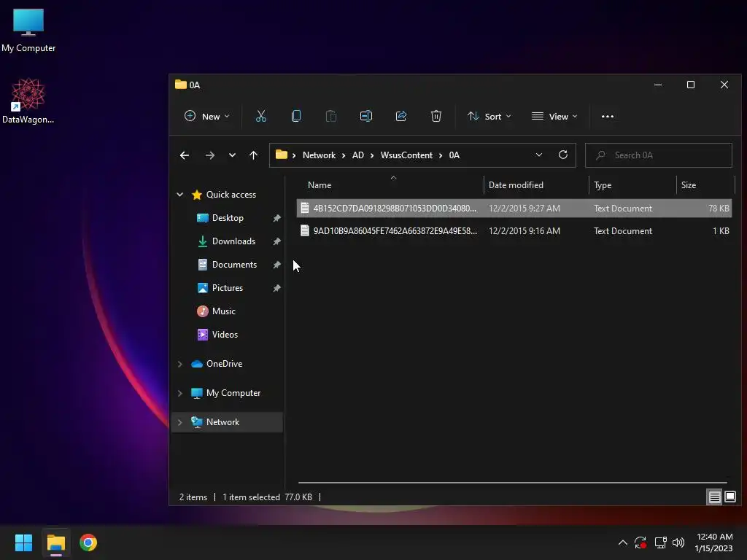Expand My Computer tree node

click(180, 393)
